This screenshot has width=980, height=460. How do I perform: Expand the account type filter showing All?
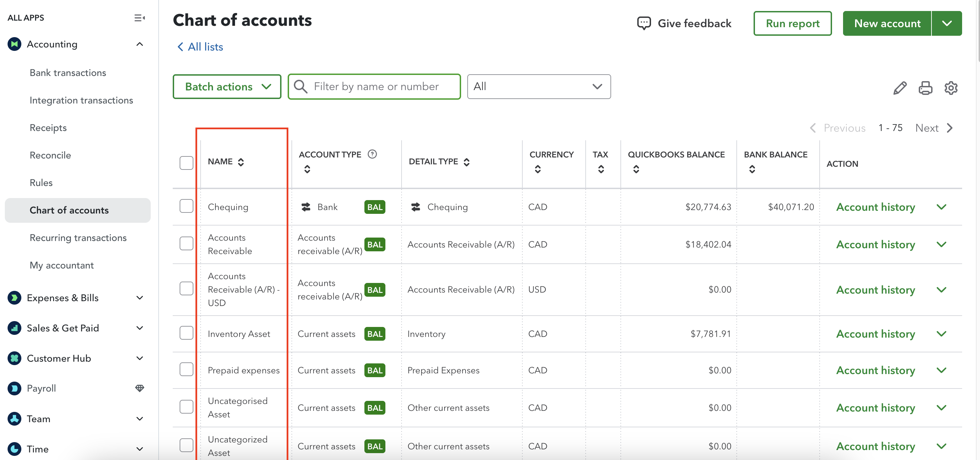(x=539, y=86)
